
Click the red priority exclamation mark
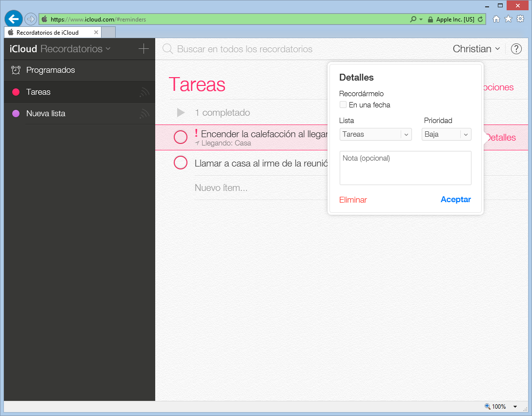pyautogui.click(x=196, y=133)
